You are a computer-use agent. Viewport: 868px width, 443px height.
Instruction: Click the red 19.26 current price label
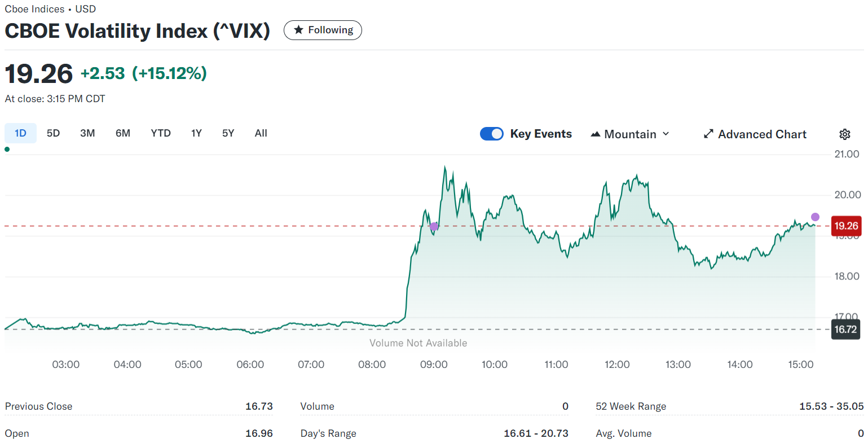[x=846, y=226]
